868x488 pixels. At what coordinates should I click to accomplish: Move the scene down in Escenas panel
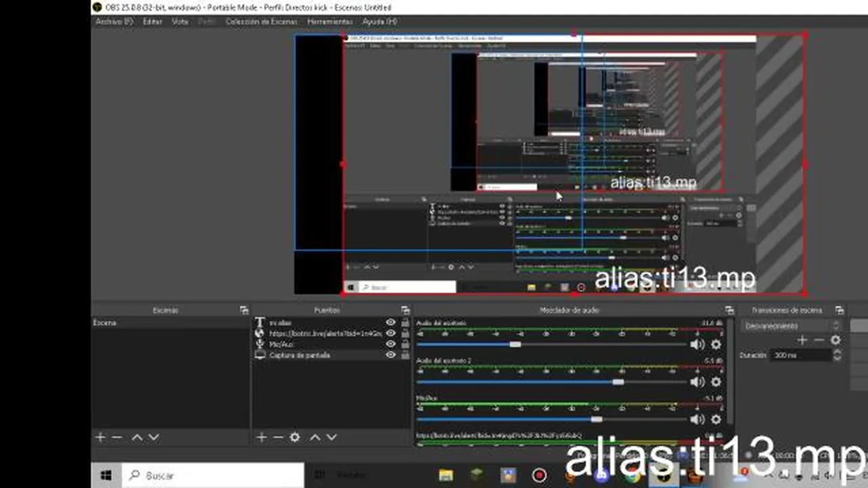(153, 437)
